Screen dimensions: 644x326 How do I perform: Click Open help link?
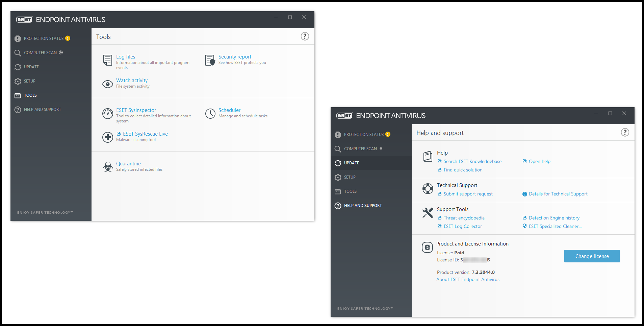coord(539,161)
